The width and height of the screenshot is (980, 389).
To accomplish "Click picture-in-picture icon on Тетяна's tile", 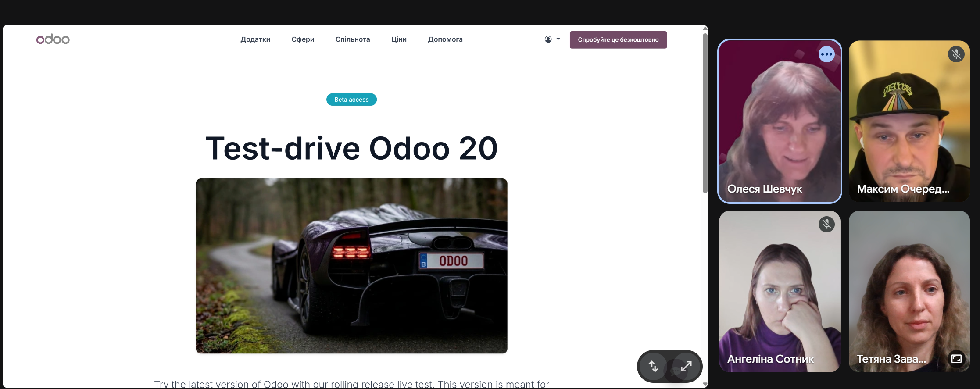I will (956, 359).
